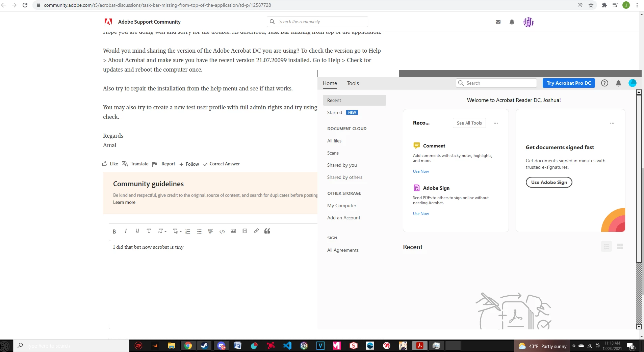Screen dimensions: 644x352
Task: Run the spell check tool
Action: (210, 231)
